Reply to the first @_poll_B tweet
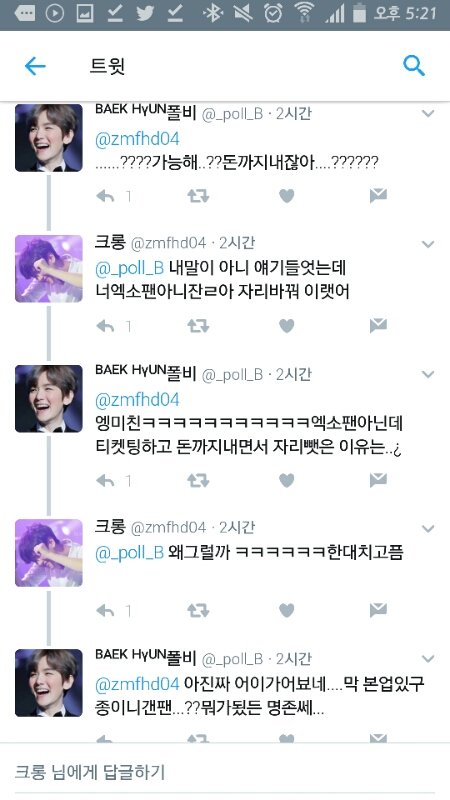Screen dimensions: 450x800 coord(105,196)
